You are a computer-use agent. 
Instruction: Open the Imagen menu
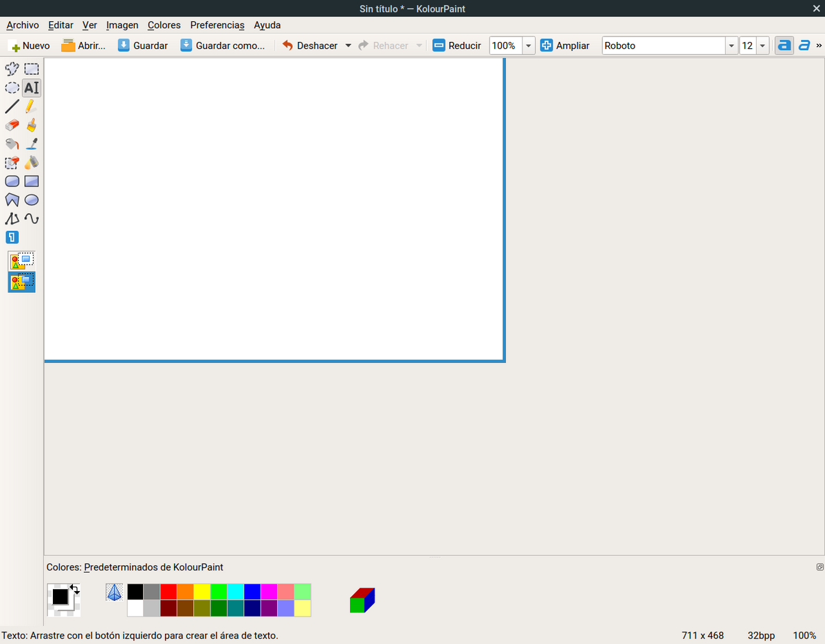click(122, 25)
